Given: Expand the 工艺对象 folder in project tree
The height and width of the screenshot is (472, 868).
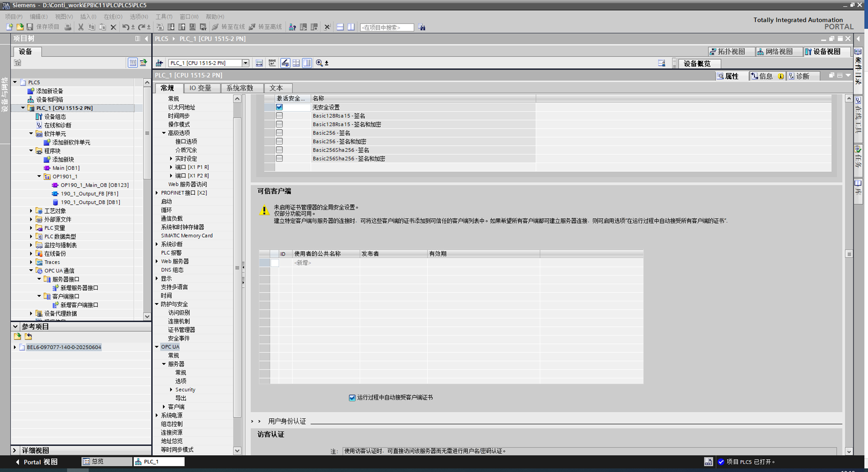Looking at the screenshot, I should (x=31, y=211).
